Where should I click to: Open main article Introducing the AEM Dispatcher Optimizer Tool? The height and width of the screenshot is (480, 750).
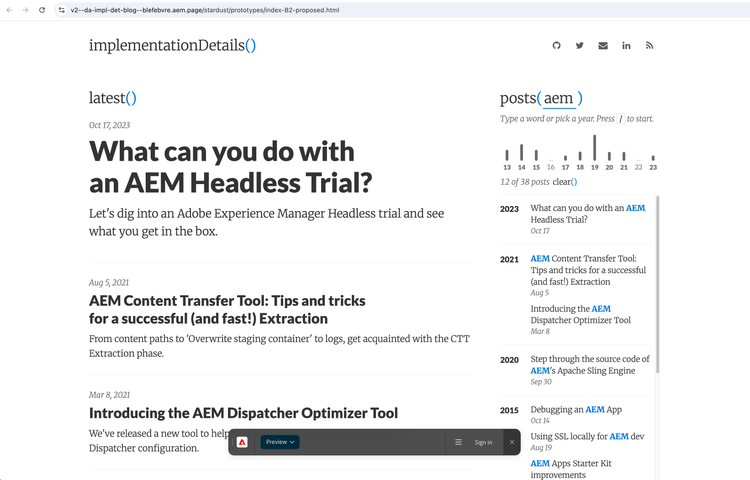243,413
